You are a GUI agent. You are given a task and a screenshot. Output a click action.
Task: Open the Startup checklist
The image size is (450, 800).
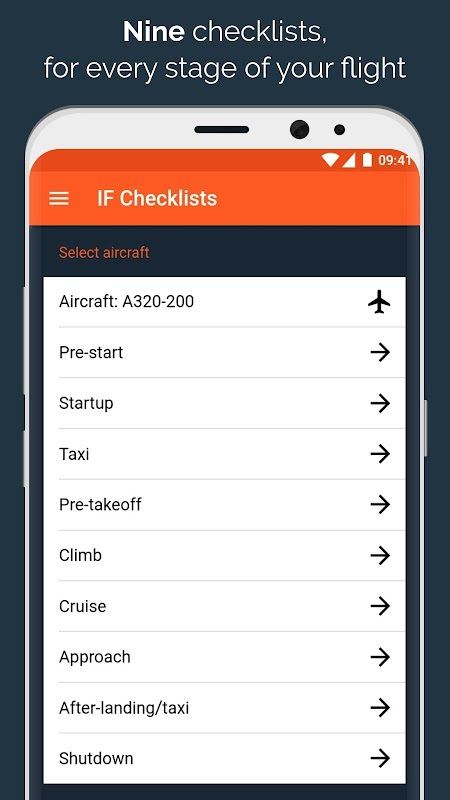point(224,403)
